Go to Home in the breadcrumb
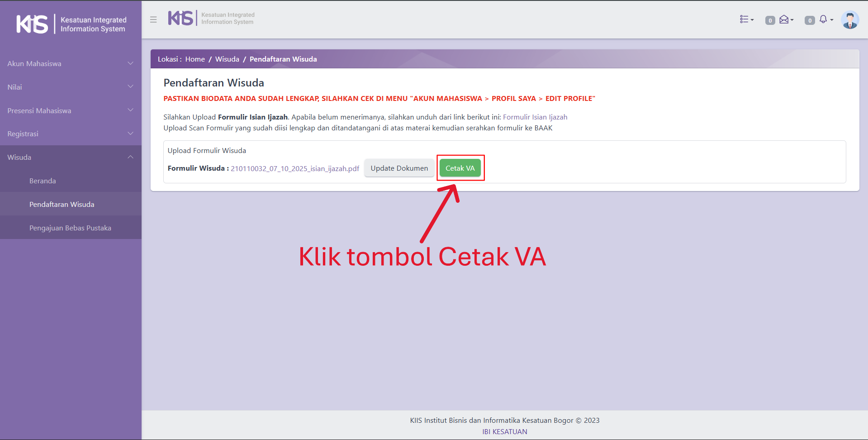The image size is (868, 440). [x=195, y=59]
